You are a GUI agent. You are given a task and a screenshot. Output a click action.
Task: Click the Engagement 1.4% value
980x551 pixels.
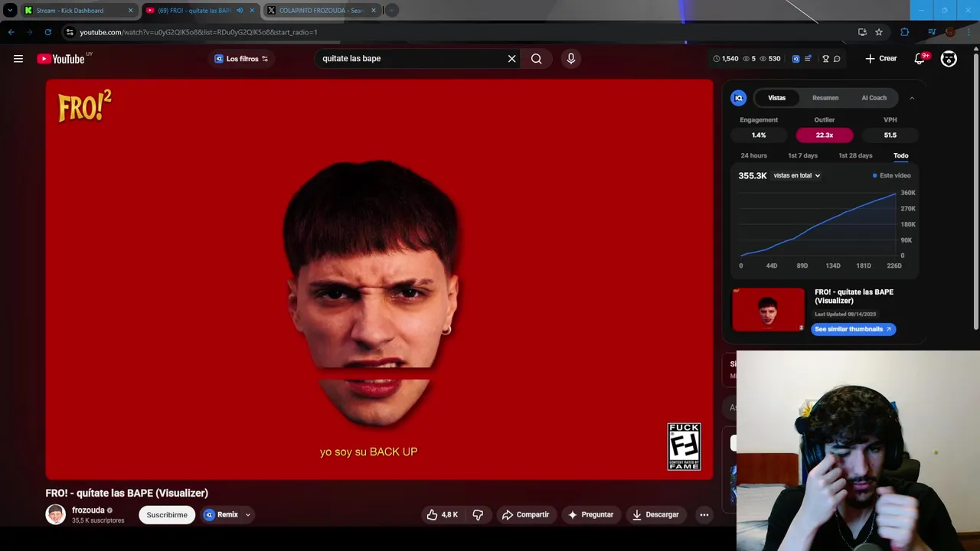click(x=759, y=135)
